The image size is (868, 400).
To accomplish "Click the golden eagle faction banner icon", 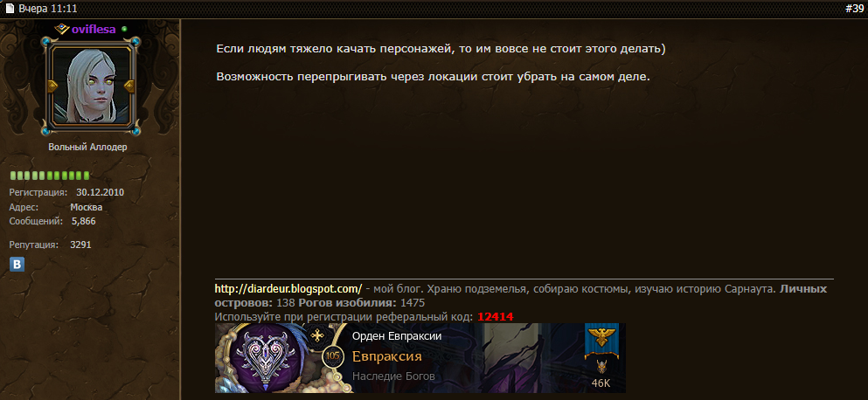I will tap(601, 337).
